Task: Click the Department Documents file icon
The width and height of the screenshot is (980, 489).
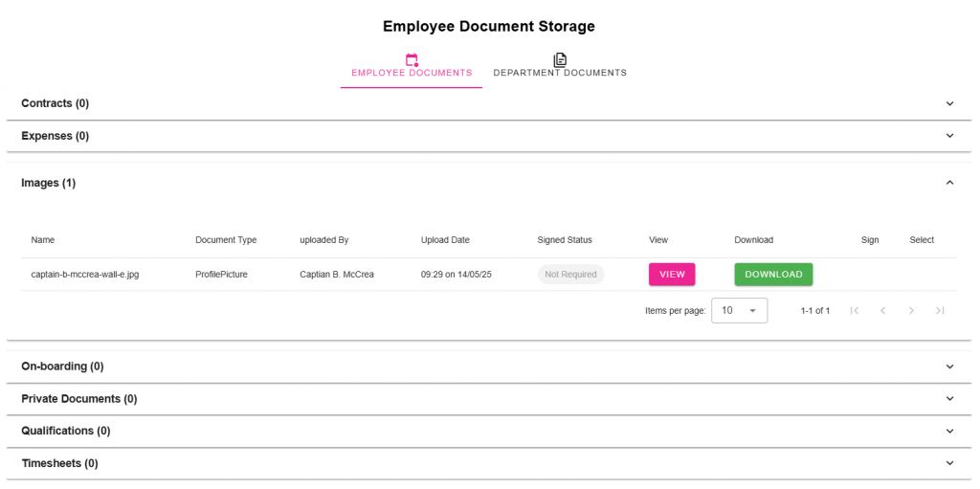Action: [560, 59]
